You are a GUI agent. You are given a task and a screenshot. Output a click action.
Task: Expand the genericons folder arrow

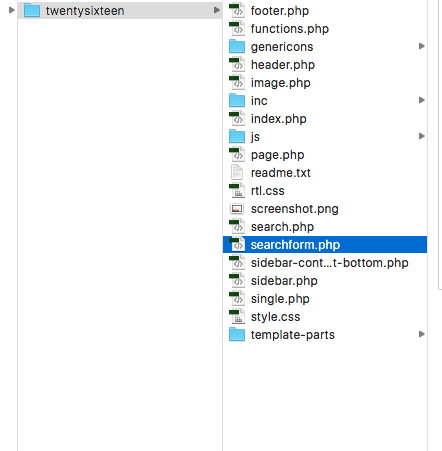click(422, 46)
